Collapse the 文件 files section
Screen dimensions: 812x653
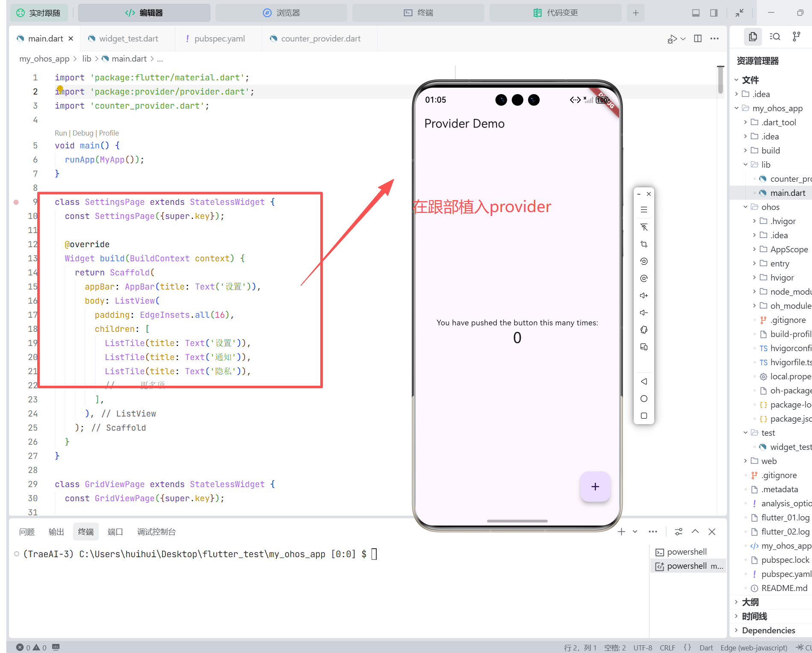click(750, 80)
